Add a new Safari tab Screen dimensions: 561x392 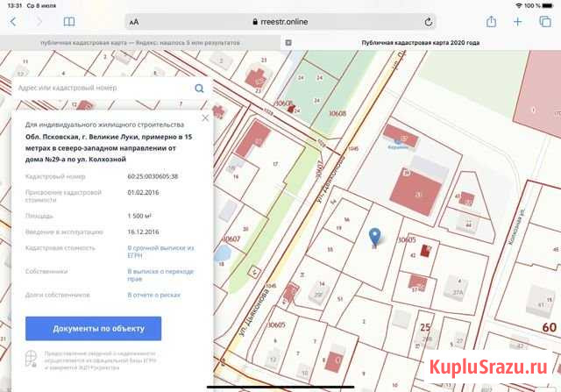(x=517, y=22)
